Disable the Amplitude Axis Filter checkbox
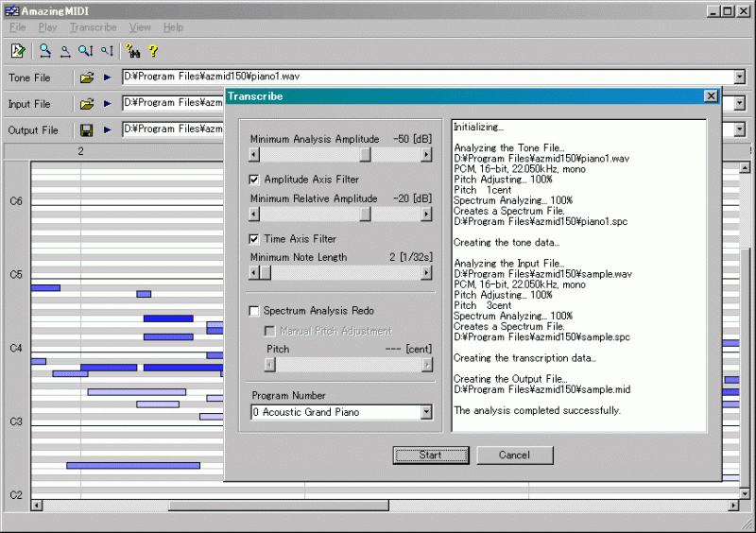This screenshot has width=756, height=533. coord(253,180)
